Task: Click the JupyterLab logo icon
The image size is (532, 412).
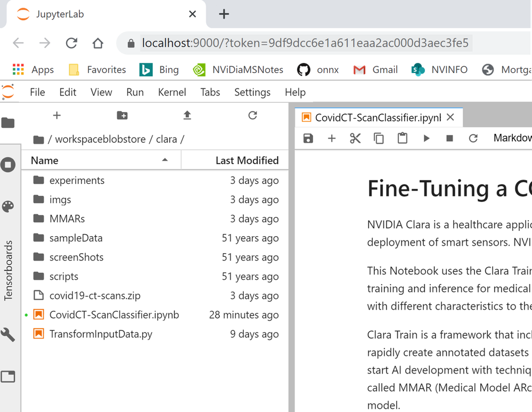Action: (8, 91)
